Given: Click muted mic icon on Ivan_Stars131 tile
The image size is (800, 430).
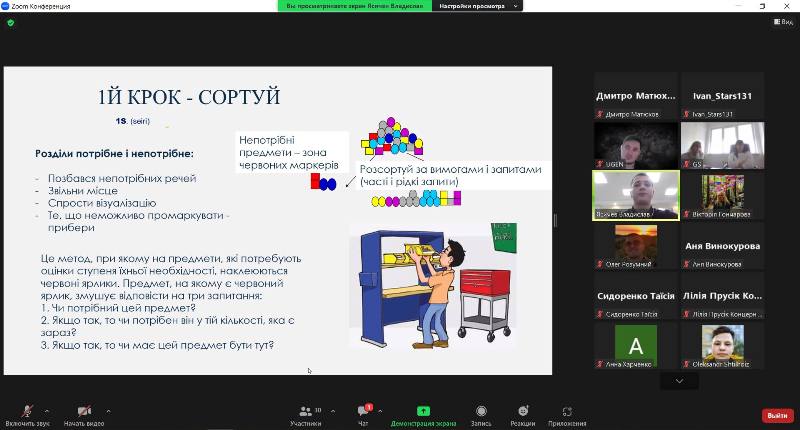Looking at the screenshot, I should (x=687, y=114).
